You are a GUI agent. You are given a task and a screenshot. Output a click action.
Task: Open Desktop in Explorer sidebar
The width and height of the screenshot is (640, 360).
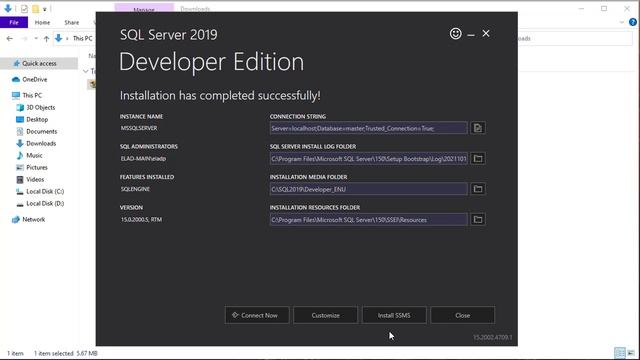[37, 119]
